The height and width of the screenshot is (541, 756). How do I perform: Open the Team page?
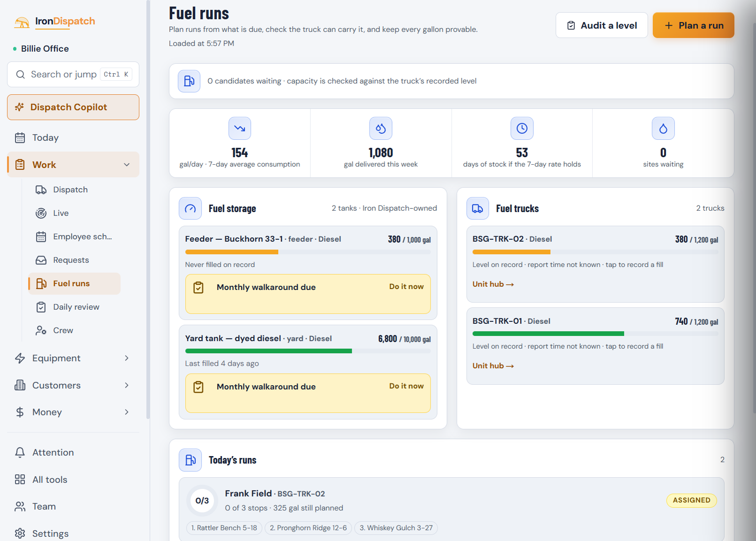(73, 507)
